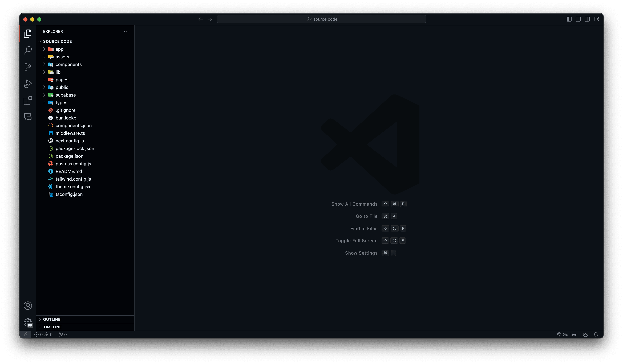Open the chat/comments view in activity bar
Viewport: 623px width, 364px height.
[x=28, y=117]
